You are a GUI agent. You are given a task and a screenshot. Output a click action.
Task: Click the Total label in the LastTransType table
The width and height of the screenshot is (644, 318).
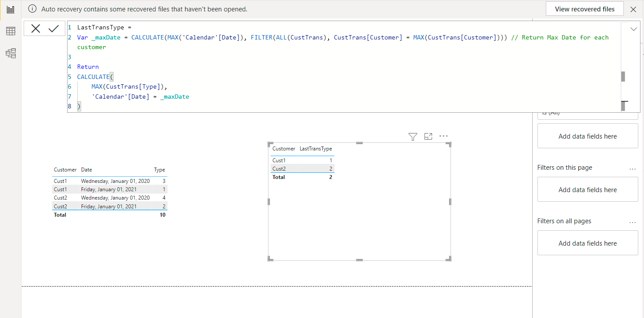(278, 177)
